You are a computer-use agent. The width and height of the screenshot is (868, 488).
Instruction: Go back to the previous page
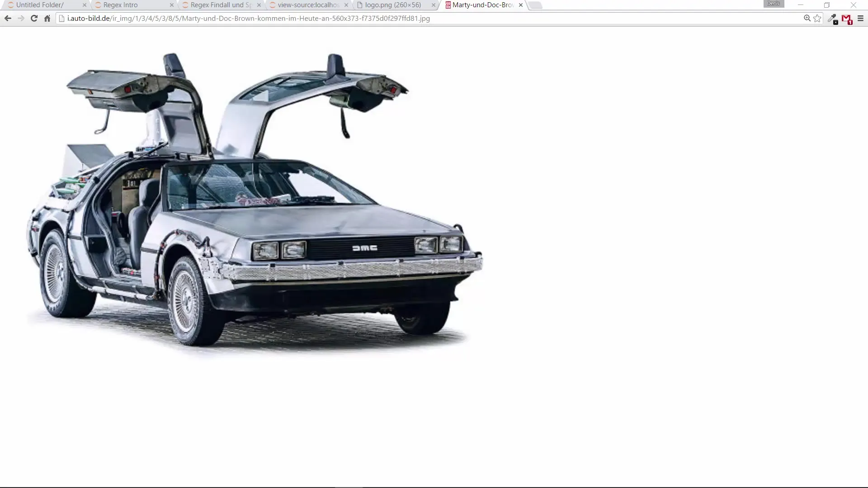point(8,19)
